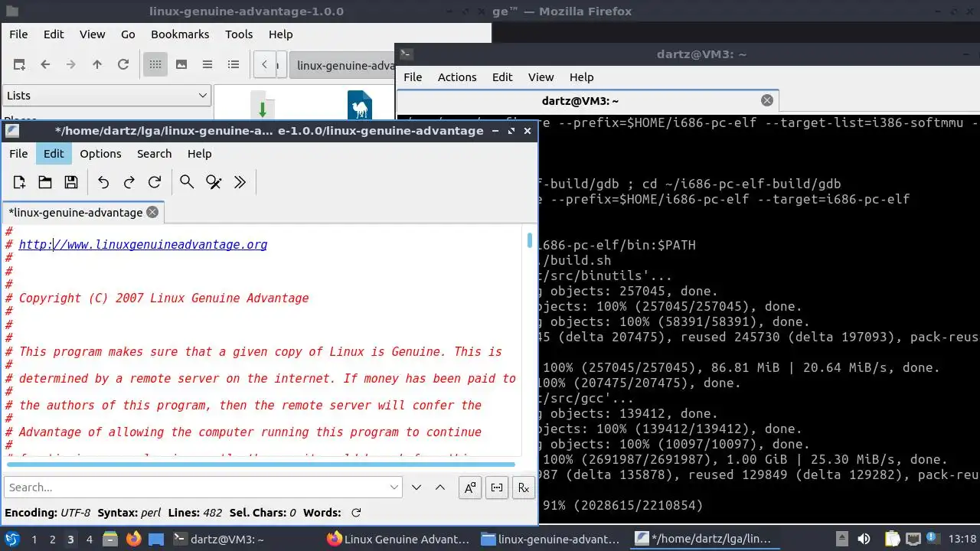
Task: Open the terminal Edit menu
Action: click(502, 77)
